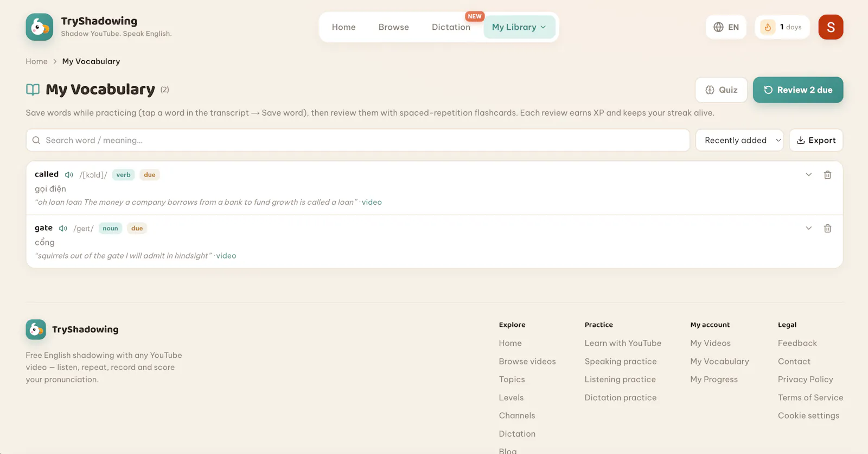
Task: Open Dictation in top navigation
Action: pos(451,27)
